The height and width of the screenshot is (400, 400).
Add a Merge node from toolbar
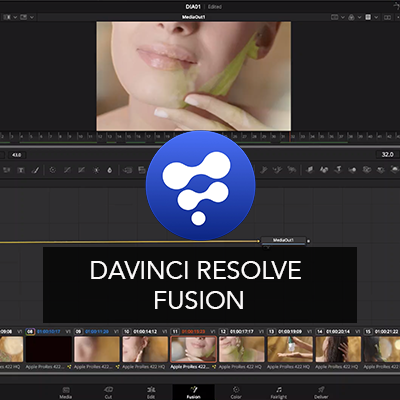[x=128, y=170]
